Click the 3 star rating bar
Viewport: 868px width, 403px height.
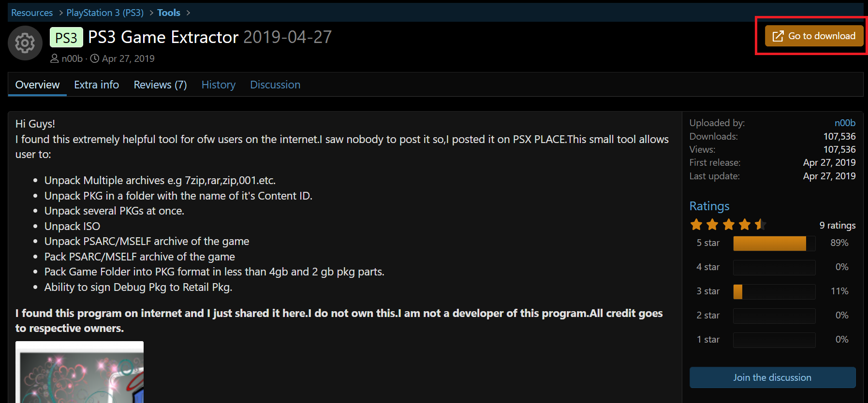pyautogui.click(x=774, y=291)
